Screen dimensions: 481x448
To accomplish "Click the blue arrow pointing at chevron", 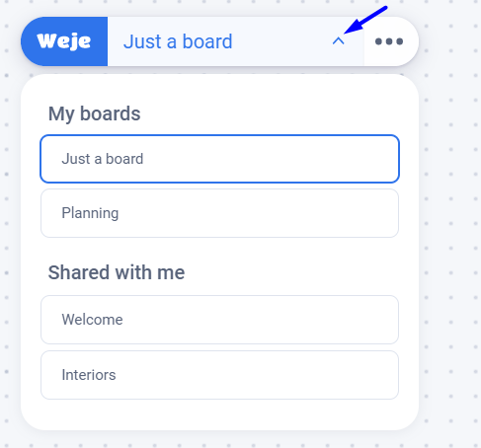I will point(365,20).
